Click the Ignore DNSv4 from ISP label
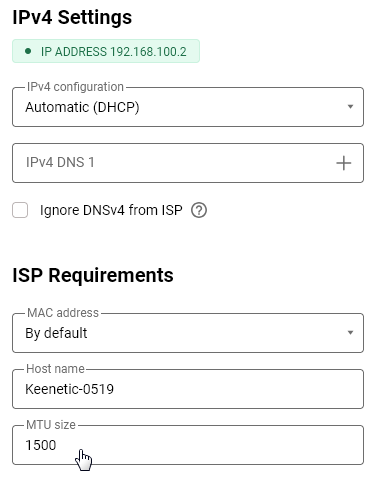 tap(111, 210)
